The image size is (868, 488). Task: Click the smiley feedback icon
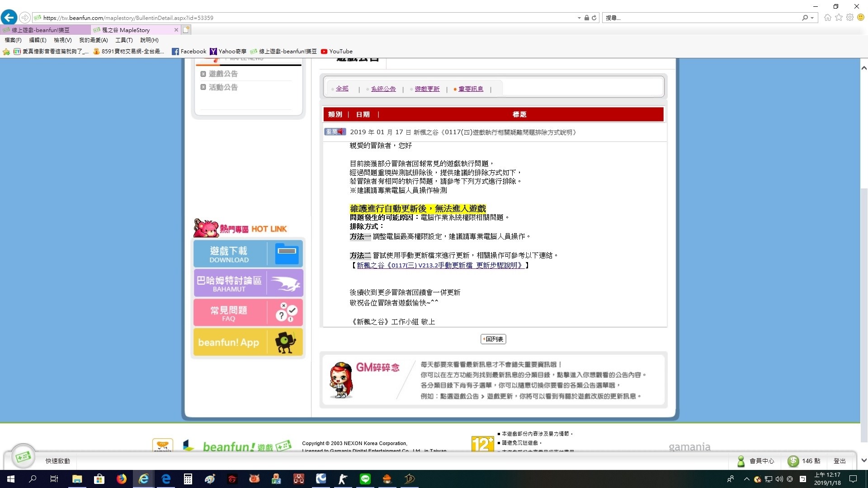point(861,17)
